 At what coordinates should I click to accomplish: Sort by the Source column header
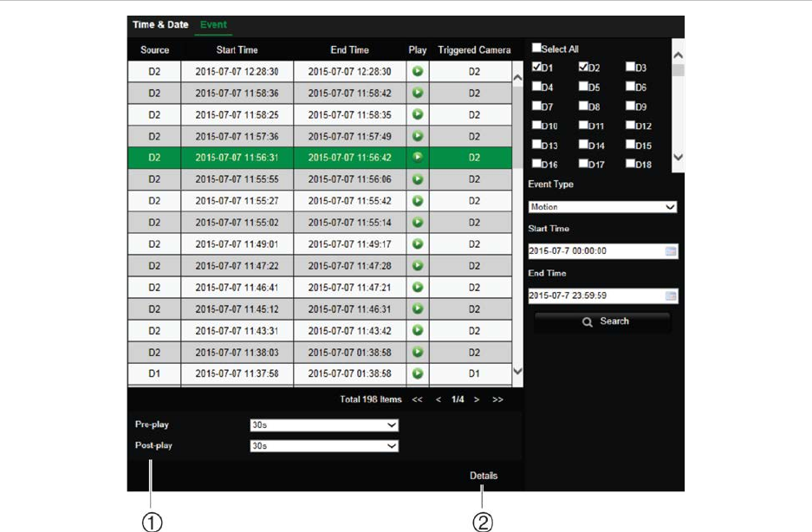click(x=154, y=49)
